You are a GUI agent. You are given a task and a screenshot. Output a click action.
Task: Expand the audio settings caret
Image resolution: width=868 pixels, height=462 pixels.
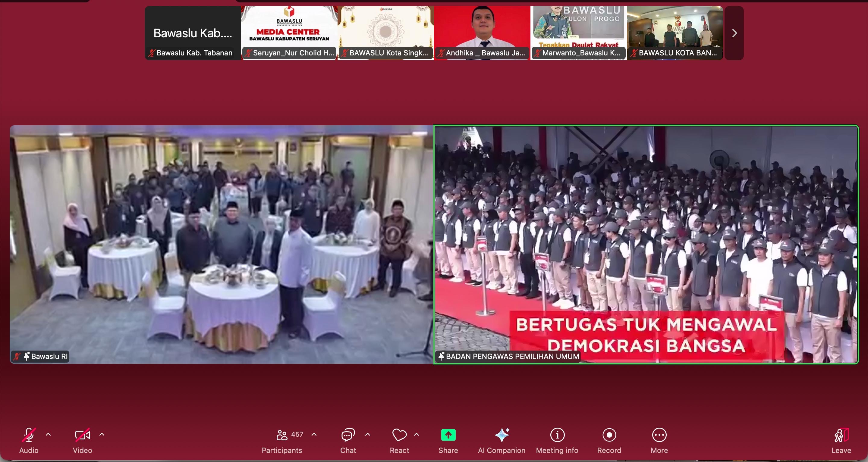coord(48,434)
